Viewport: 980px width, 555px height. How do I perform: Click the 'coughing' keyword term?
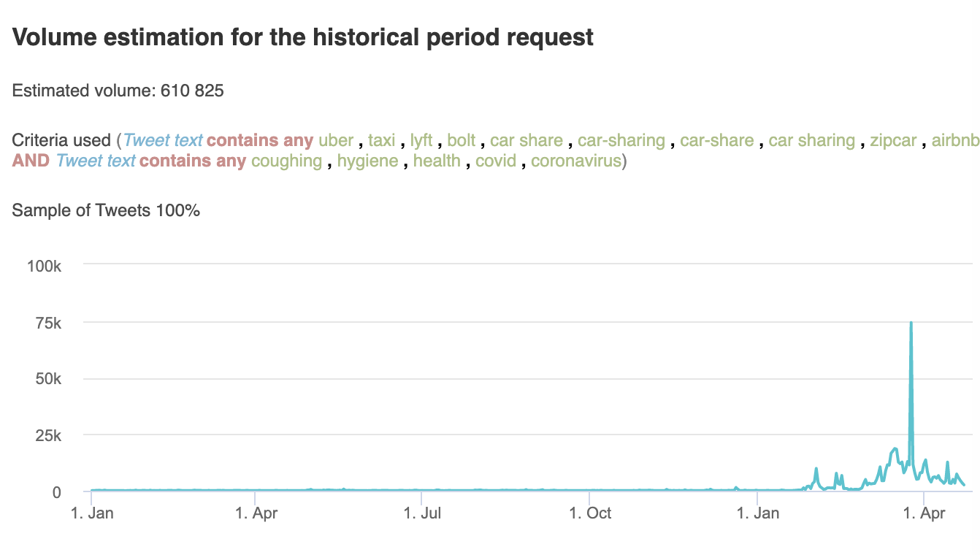tap(286, 160)
